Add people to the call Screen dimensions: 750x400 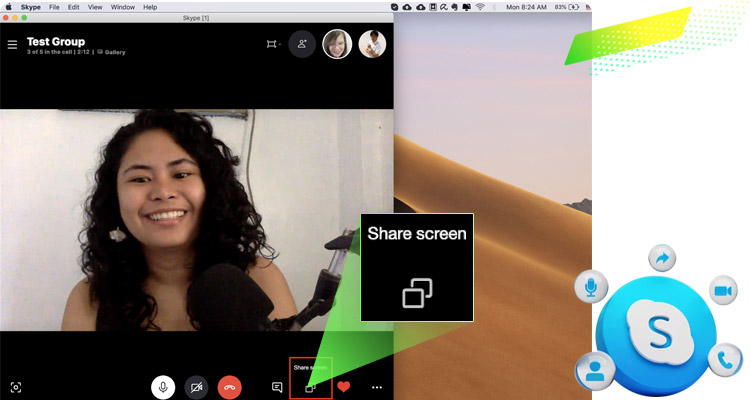(x=302, y=44)
